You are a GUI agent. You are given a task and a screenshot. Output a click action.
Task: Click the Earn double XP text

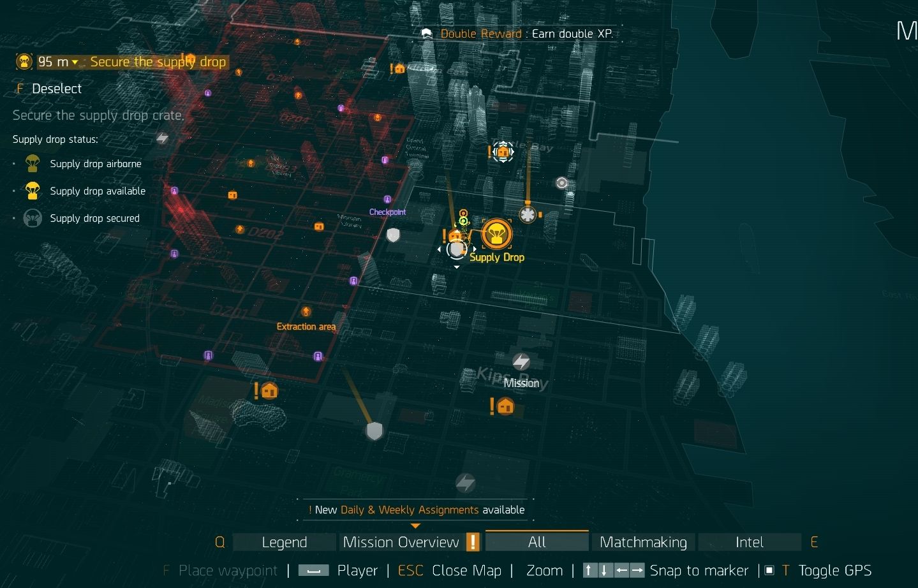[572, 34]
